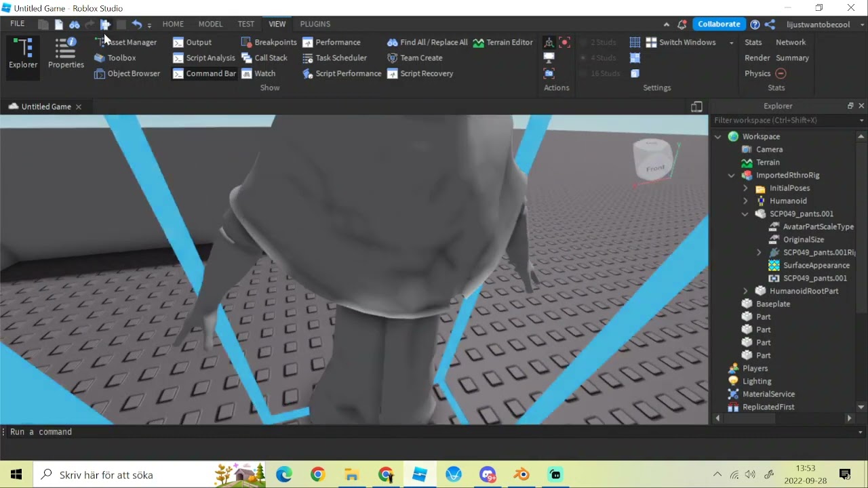The height and width of the screenshot is (488, 868).
Task: Click the Collaborate button
Action: pyautogui.click(x=719, y=24)
